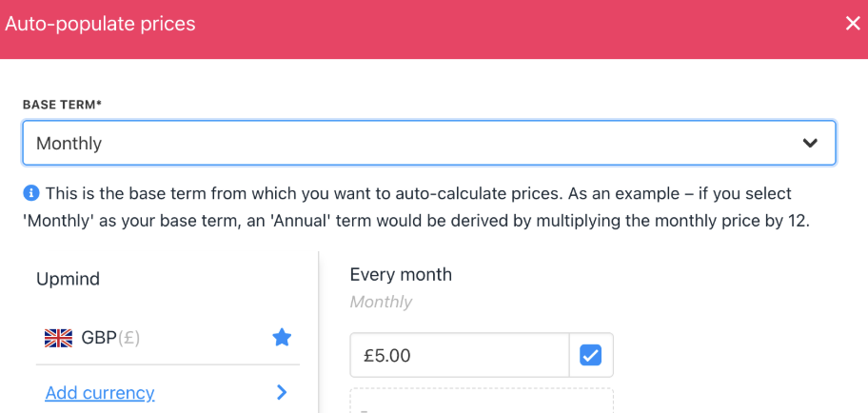The height and width of the screenshot is (413, 868).
Task: Click the Every month term heading
Action: click(x=401, y=274)
